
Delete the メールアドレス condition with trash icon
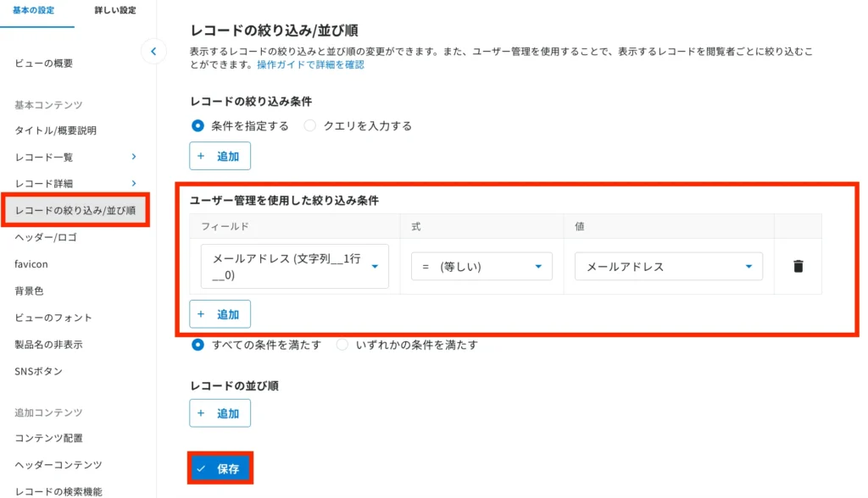(x=798, y=266)
